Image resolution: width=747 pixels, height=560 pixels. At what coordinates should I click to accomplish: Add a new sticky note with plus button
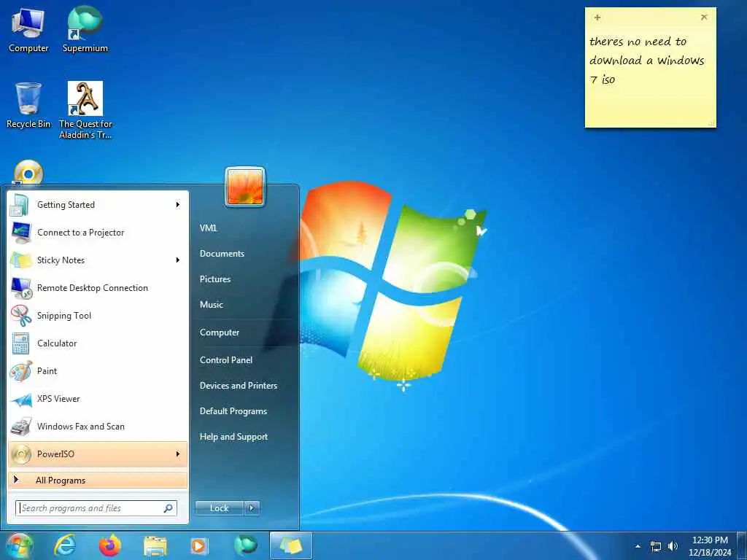597,17
